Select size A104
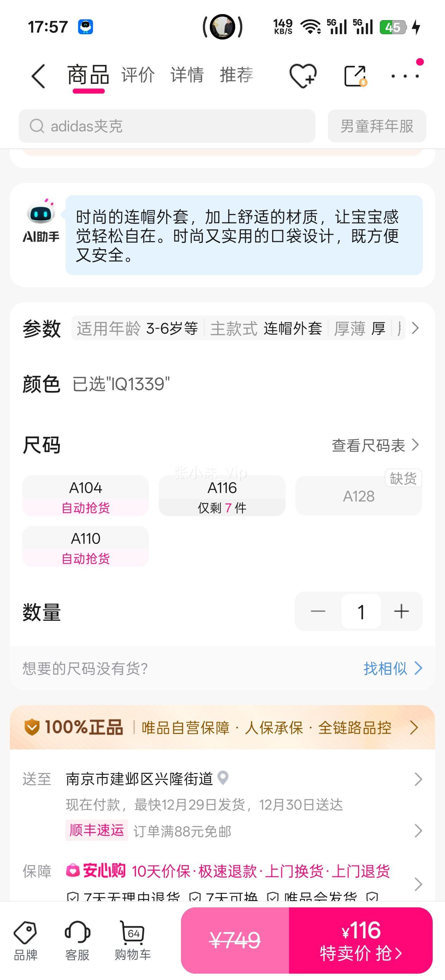The width and height of the screenshot is (445, 980). coord(86,496)
